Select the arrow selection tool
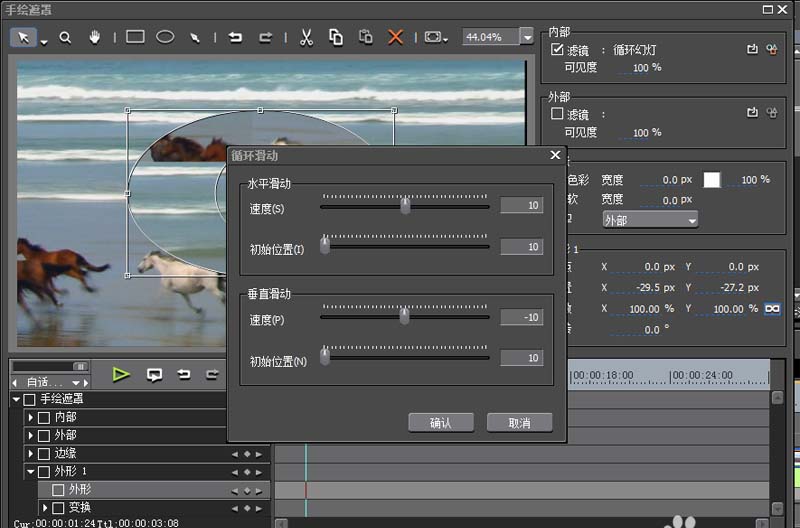 24,37
